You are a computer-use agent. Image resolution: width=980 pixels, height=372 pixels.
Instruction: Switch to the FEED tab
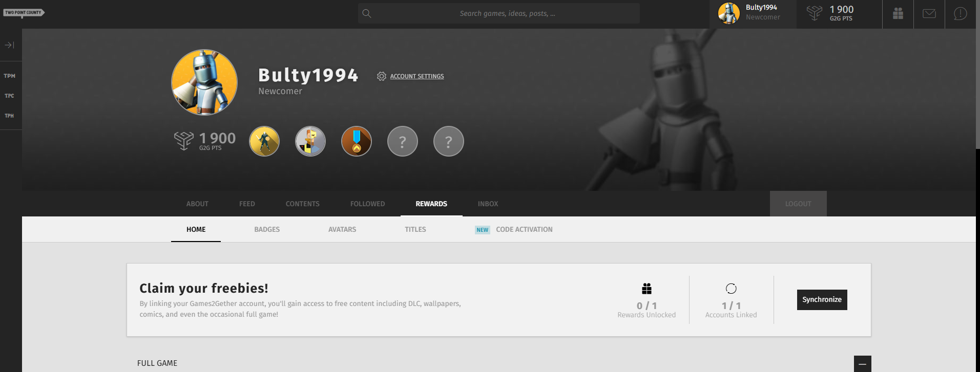coord(247,204)
